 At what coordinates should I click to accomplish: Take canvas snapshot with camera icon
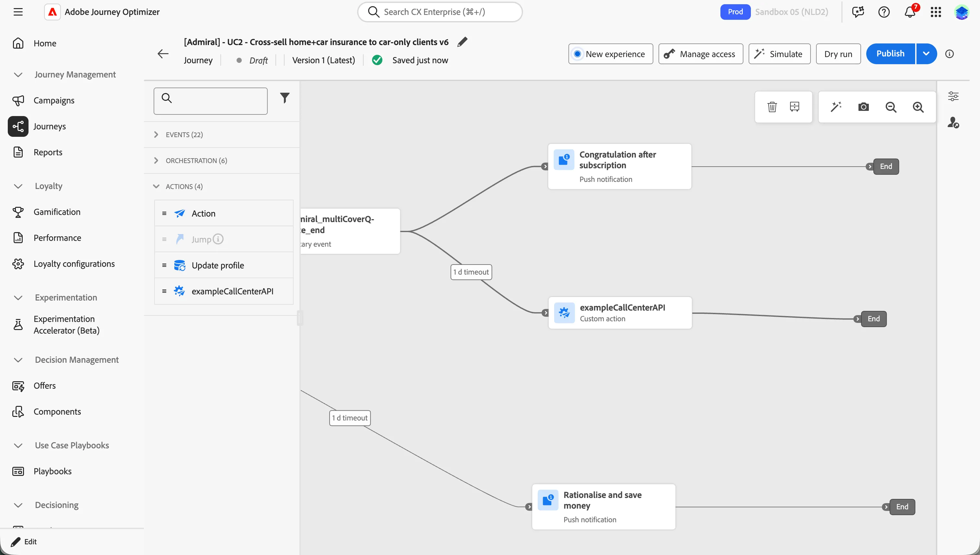click(x=863, y=107)
